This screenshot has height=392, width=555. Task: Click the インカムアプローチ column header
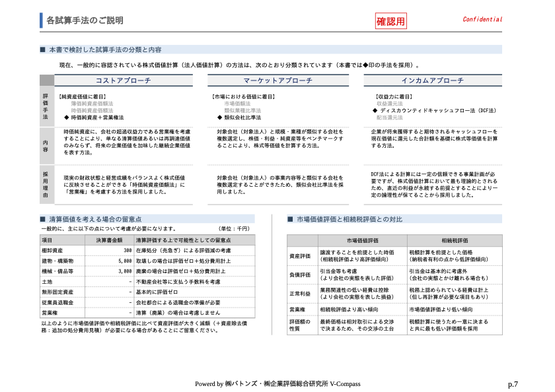433,81
